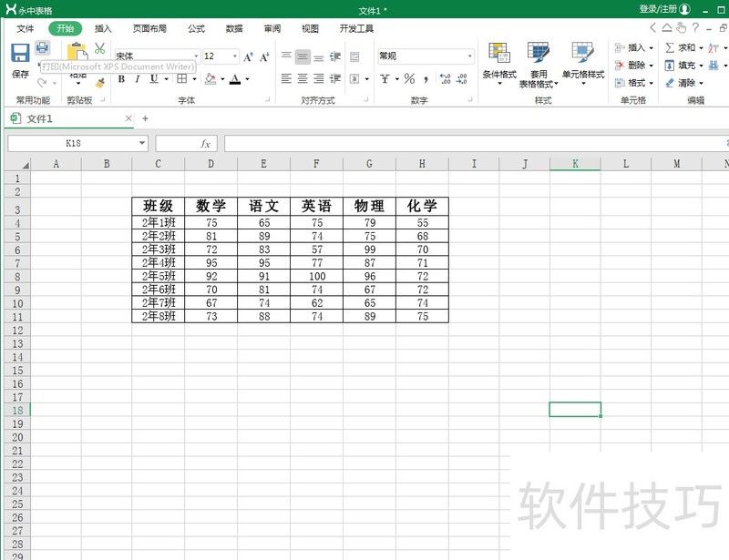Open Conditional Formatting (条件格式)
This screenshot has width=729, height=560.
(499, 63)
